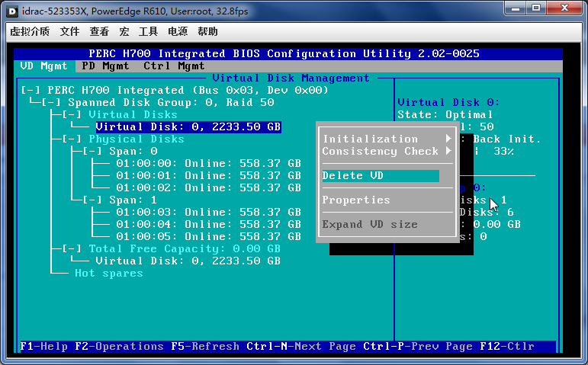
Task: Close the iDRAC console window
Action: click(x=565, y=8)
